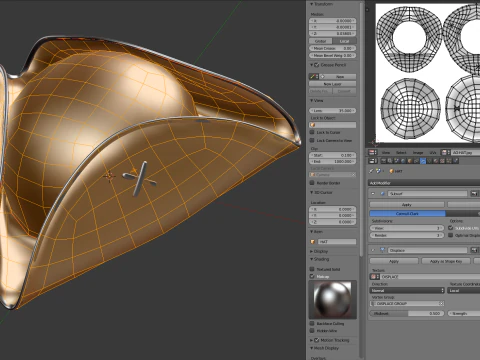Open the Properties editor type selector icon
Viewport: 480px width, 360px height.
pyautogui.click(x=372, y=161)
